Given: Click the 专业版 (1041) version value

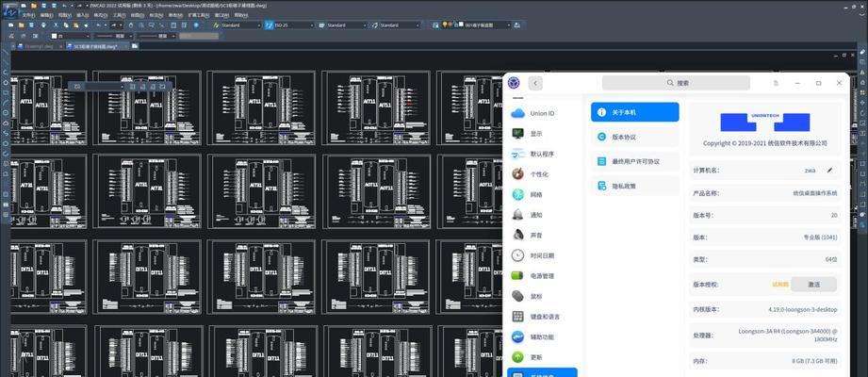Looking at the screenshot, I should [x=820, y=237].
